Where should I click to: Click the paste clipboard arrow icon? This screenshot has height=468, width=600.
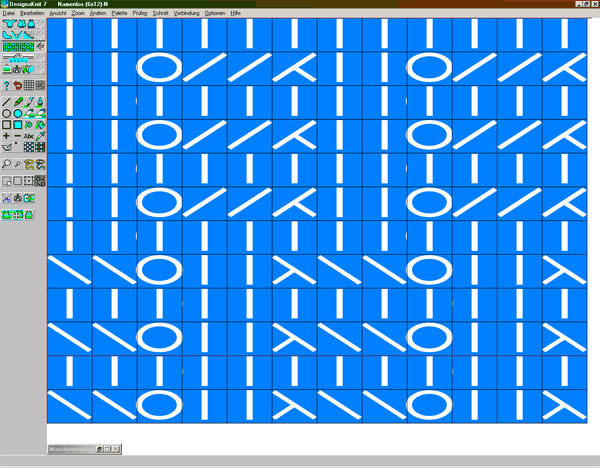29,198
